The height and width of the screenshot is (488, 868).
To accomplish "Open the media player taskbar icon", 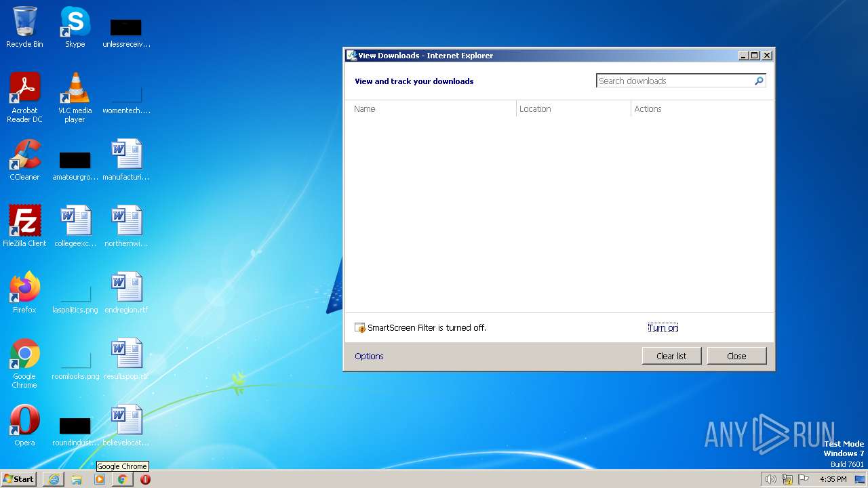I will 100,479.
